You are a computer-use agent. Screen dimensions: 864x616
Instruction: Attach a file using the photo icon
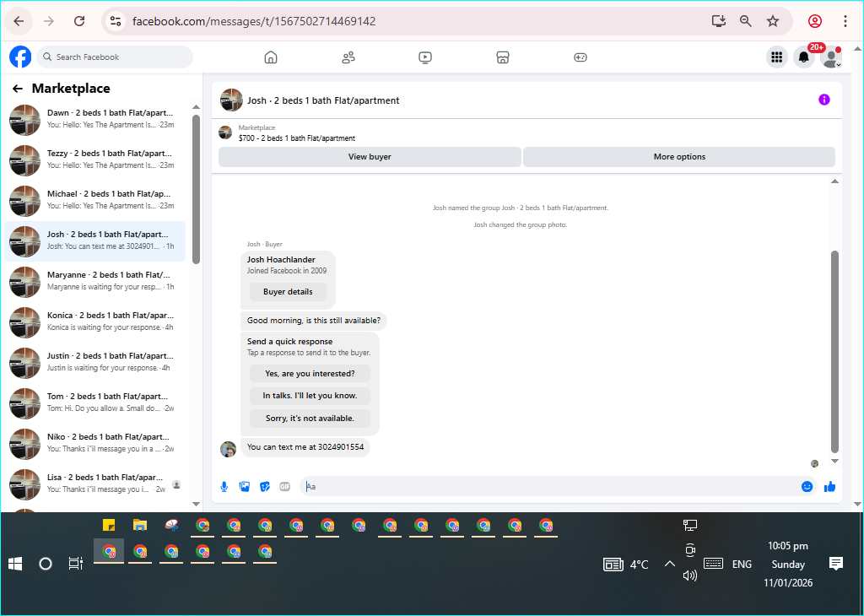[245, 487]
